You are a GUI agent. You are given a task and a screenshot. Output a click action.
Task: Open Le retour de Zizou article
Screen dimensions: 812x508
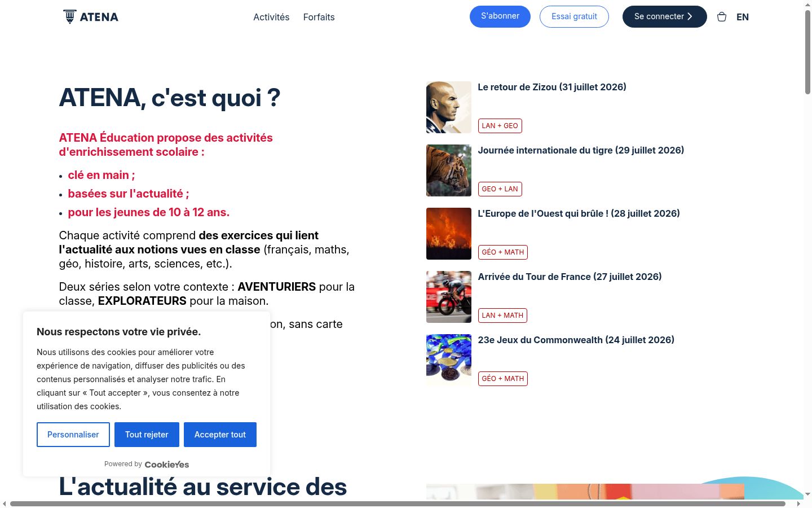coord(552,87)
